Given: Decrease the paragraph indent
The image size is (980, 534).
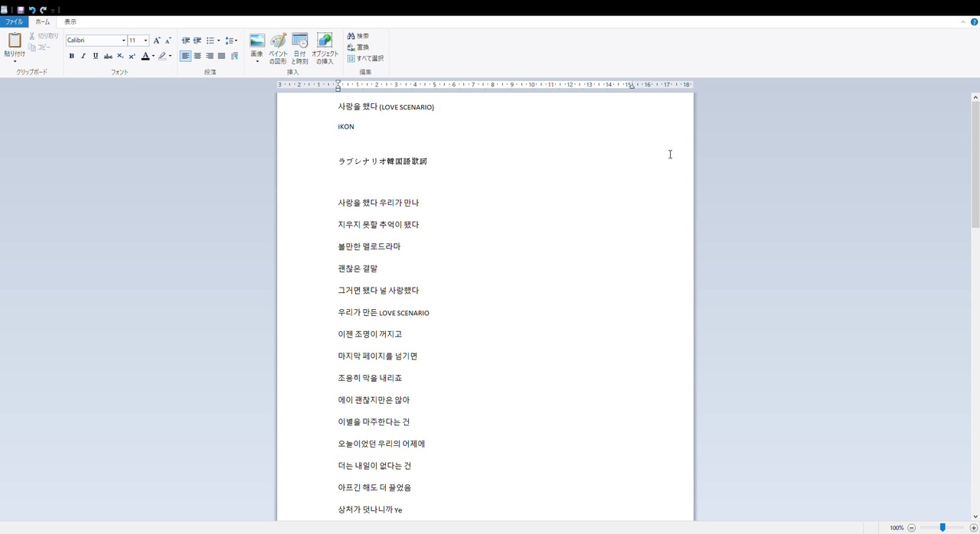Looking at the screenshot, I should point(185,41).
